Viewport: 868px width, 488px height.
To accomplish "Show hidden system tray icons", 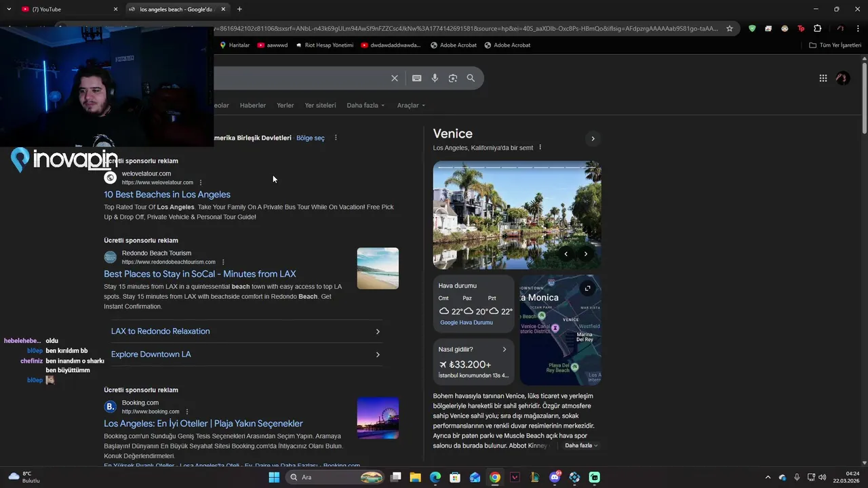I will coord(768,477).
